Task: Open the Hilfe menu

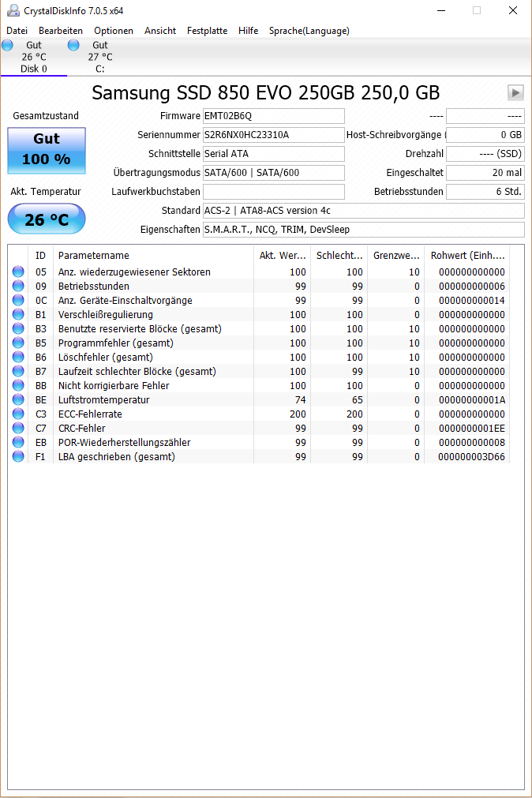Action: pyautogui.click(x=248, y=31)
